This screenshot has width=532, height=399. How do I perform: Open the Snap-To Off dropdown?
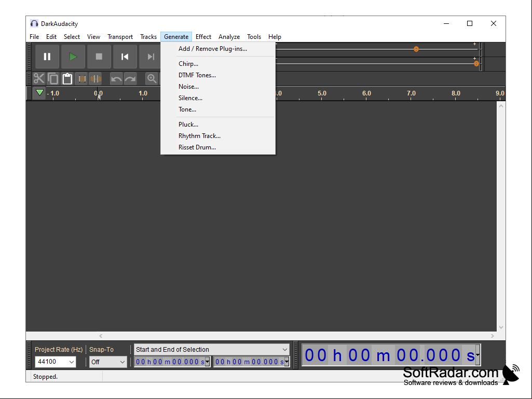[x=108, y=362]
